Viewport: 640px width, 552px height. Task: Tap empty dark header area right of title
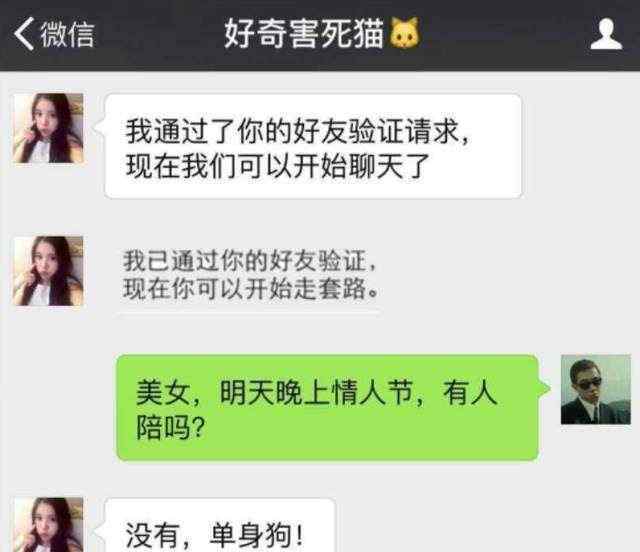click(x=504, y=34)
